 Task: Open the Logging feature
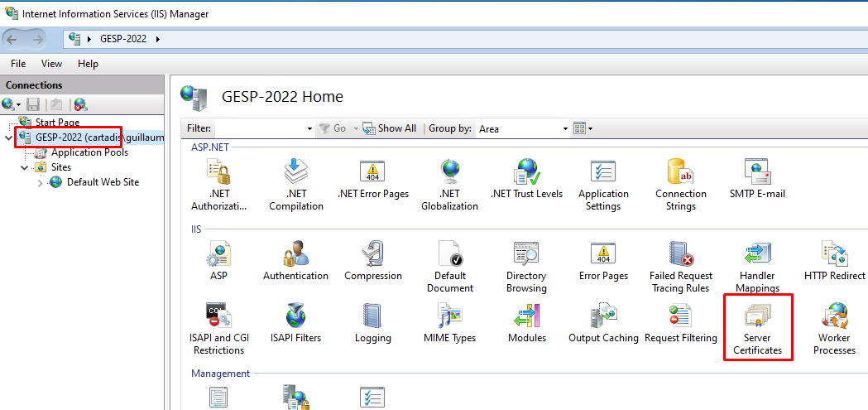(373, 323)
